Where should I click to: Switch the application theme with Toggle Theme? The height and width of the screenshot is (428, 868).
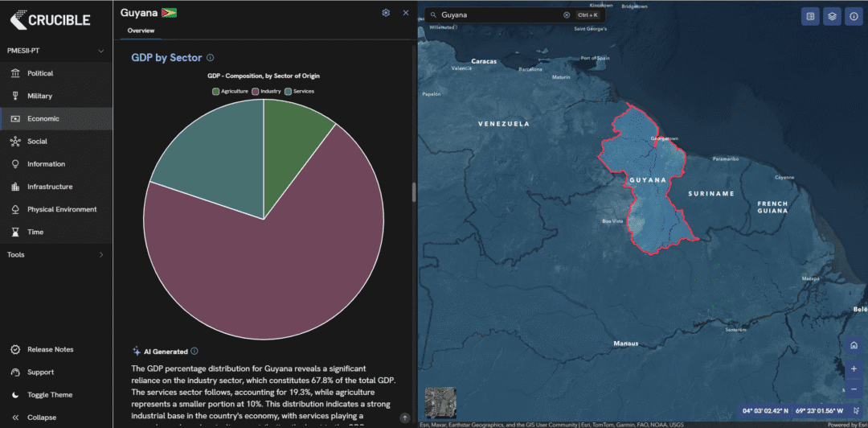pyautogui.click(x=49, y=395)
